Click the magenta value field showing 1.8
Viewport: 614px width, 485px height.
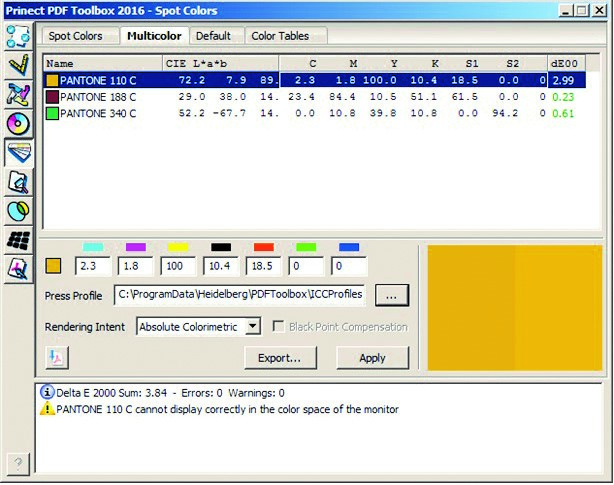click(135, 266)
